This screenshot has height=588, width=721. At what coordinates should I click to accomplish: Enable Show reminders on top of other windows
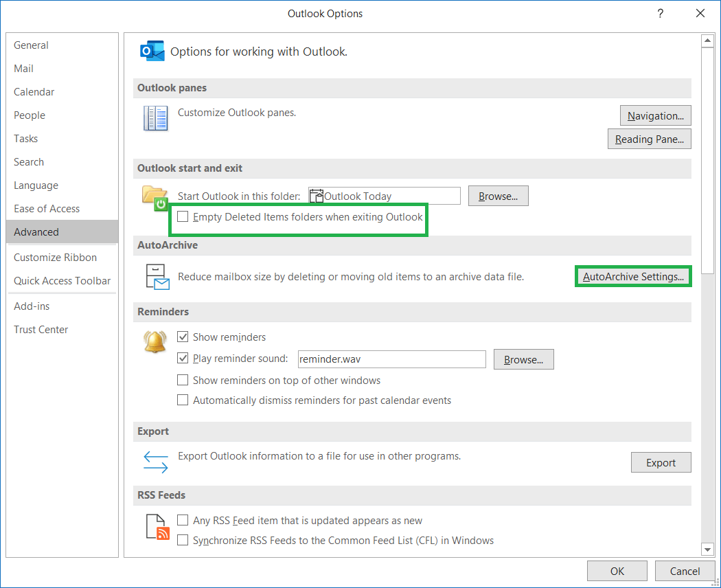click(183, 380)
